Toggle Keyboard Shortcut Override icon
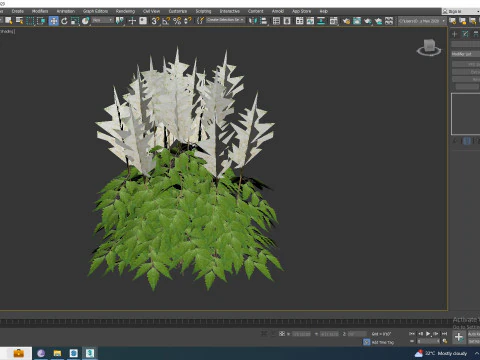 [143, 21]
